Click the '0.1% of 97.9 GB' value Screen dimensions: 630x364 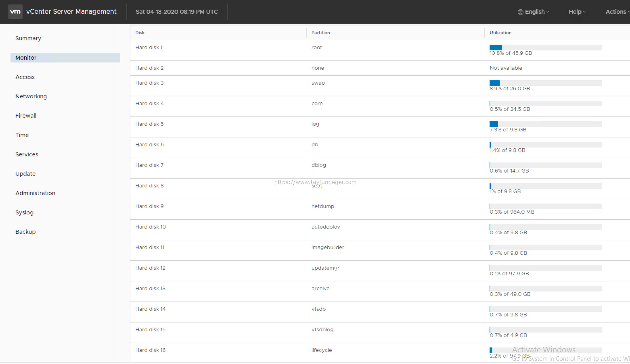click(509, 274)
